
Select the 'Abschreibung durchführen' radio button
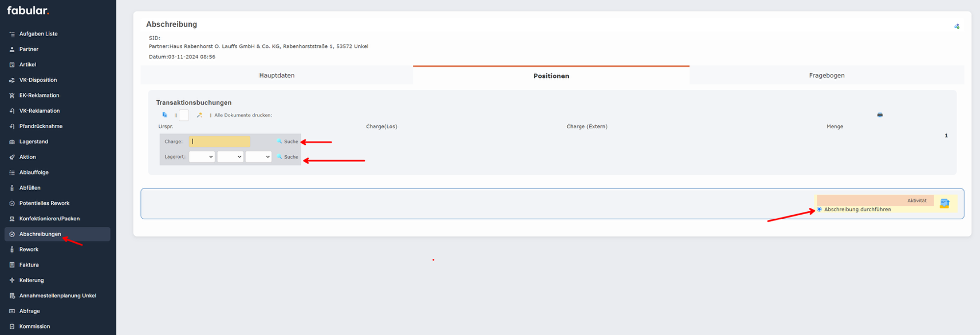819,210
